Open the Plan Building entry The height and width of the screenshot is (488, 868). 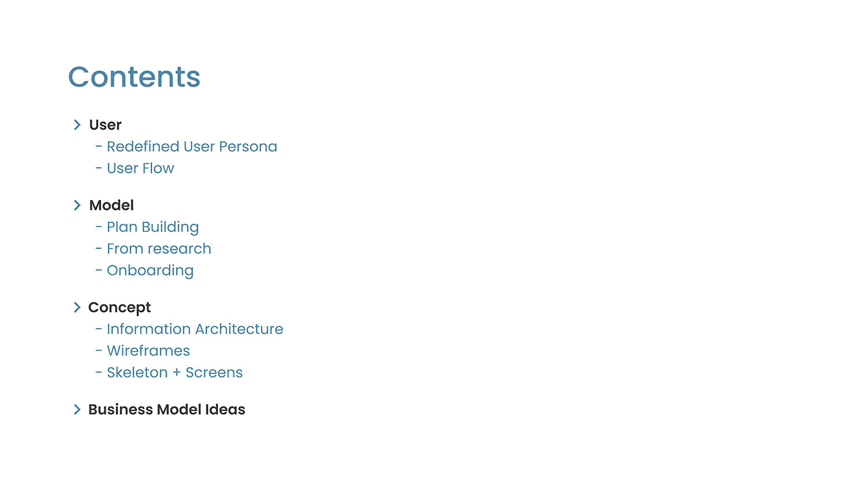(153, 227)
